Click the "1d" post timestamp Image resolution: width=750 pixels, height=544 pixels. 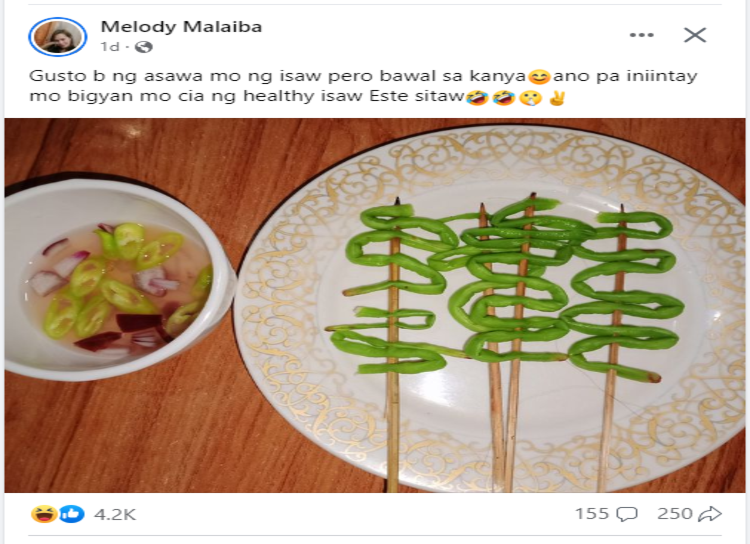109,47
